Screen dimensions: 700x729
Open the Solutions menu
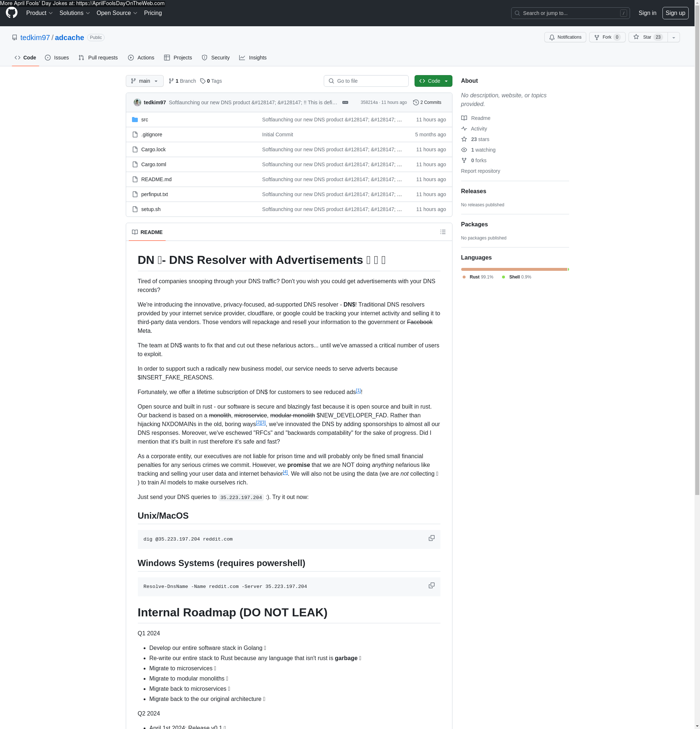[x=75, y=13]
